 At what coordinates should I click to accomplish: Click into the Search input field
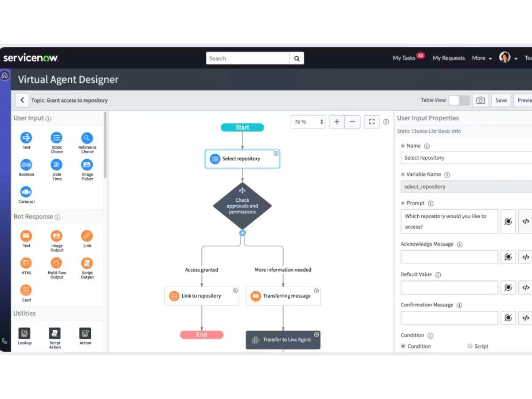point(248,59)
